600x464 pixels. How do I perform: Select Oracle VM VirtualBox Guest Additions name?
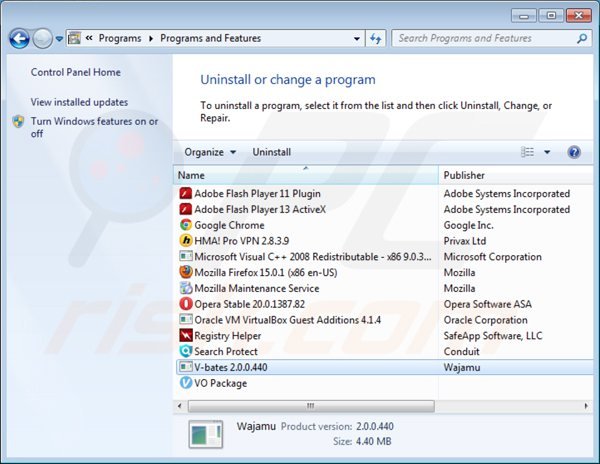[x=287, y=320]
